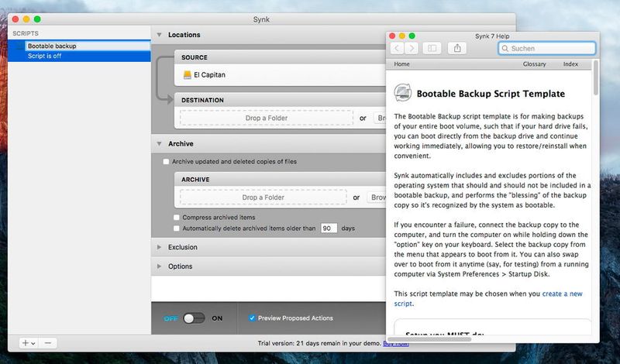This screenshot has height=364, width=620.
Task: Collapse the Locations section
Action: [159, 35]
